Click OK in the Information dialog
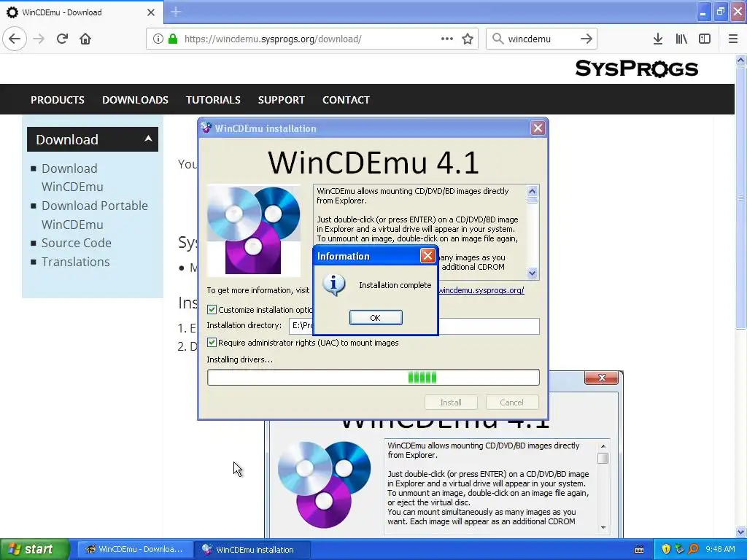This screenshot has width=747, height=560. [x=376, y=318]
